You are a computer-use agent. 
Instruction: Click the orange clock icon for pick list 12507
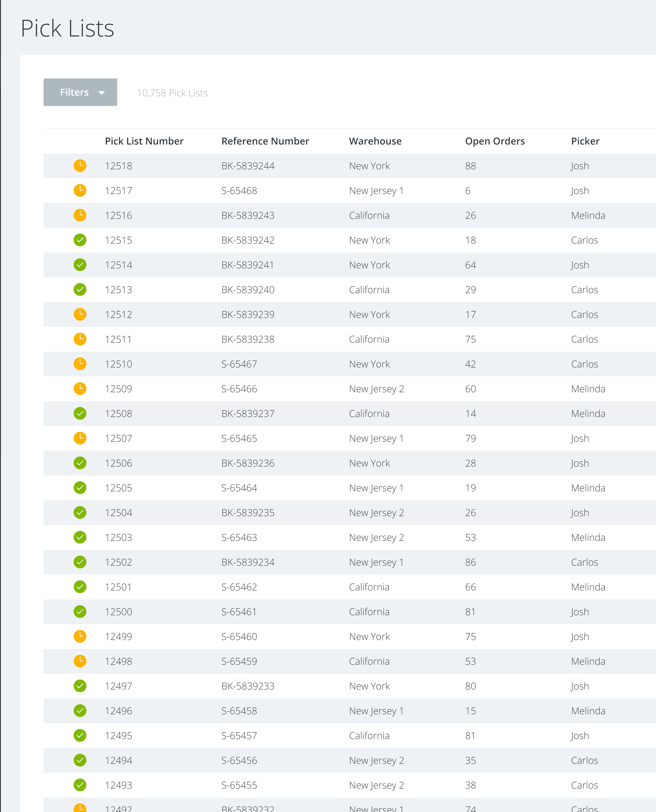tap(80, 438)
